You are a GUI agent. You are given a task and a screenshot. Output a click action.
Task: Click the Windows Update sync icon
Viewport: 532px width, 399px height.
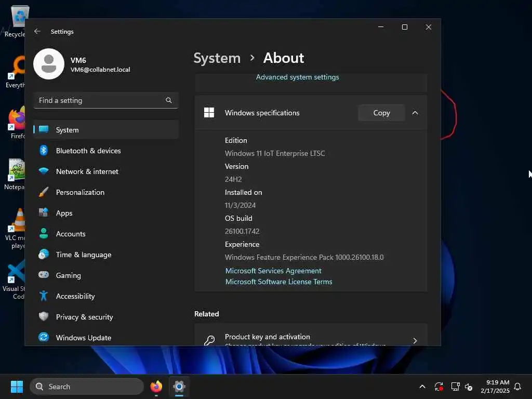pos(44,337)
